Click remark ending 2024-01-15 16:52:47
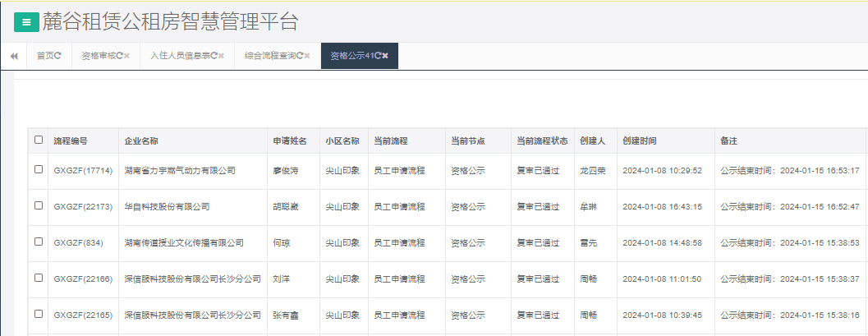 790,206
